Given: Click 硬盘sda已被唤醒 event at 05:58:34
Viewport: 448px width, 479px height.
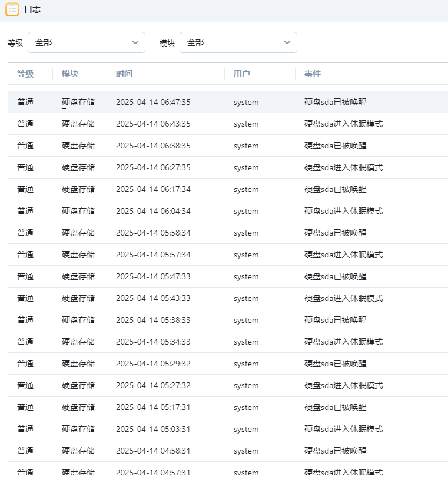Looking at the screenshot, I should click(336, 233).
